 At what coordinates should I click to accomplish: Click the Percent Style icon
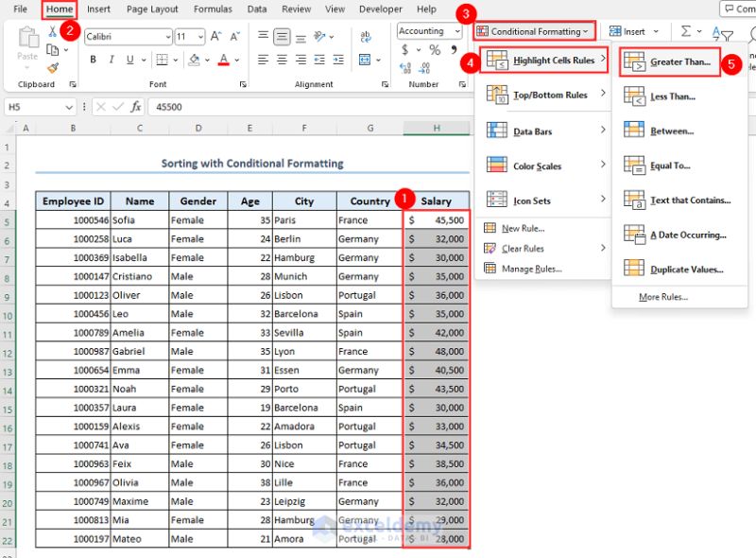436,49
